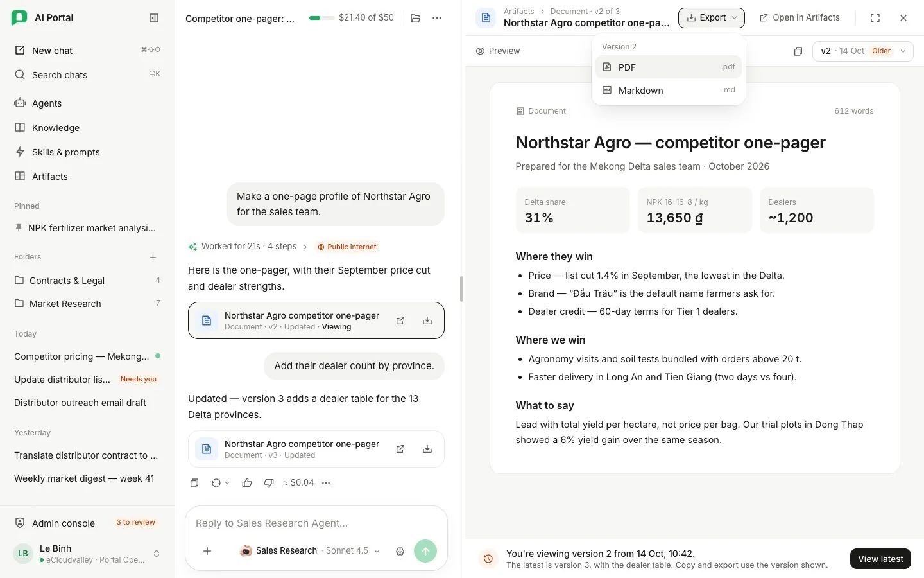Choose PDF from the export menu
This screenshot has height=578, width=924.
click(x=669, y=67)
